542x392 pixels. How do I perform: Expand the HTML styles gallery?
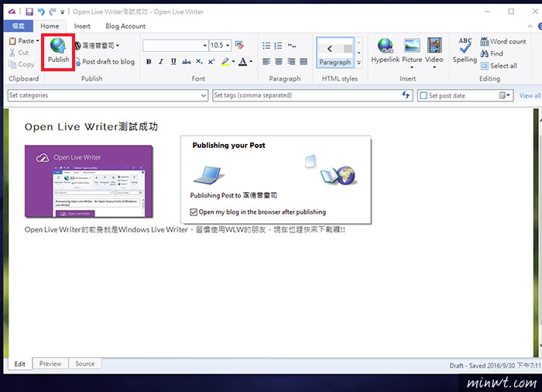click(x=358, y=63)
